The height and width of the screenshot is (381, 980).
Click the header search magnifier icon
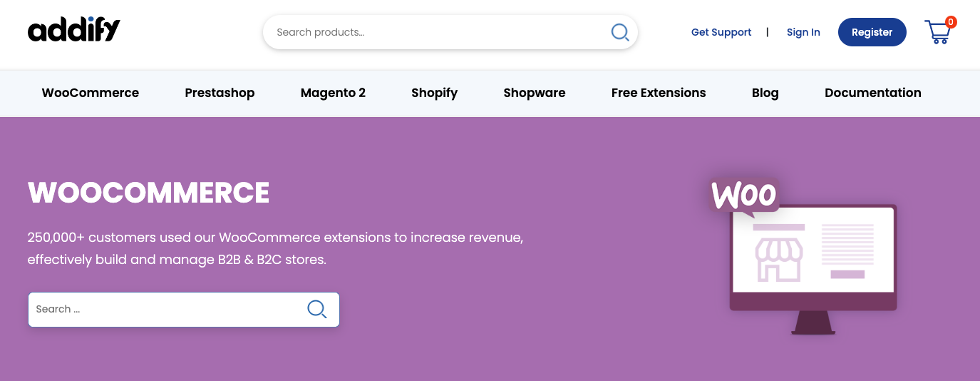click(619, 32)
